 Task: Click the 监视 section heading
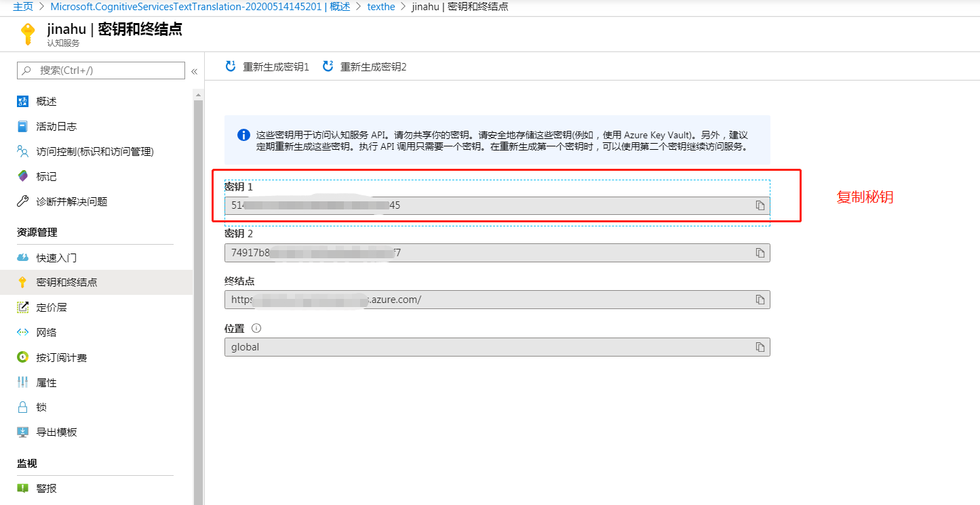point(27,464)
